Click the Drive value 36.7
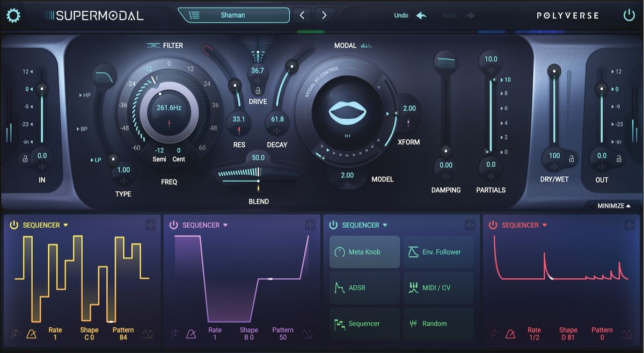 click(258, 70)
